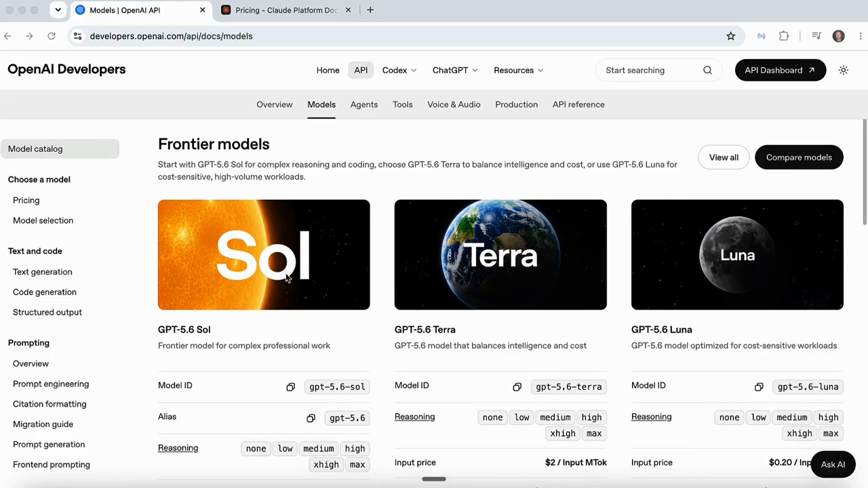Open the browser profile avatar
Screen dimensions: 868x488
[x=839, y=36]
